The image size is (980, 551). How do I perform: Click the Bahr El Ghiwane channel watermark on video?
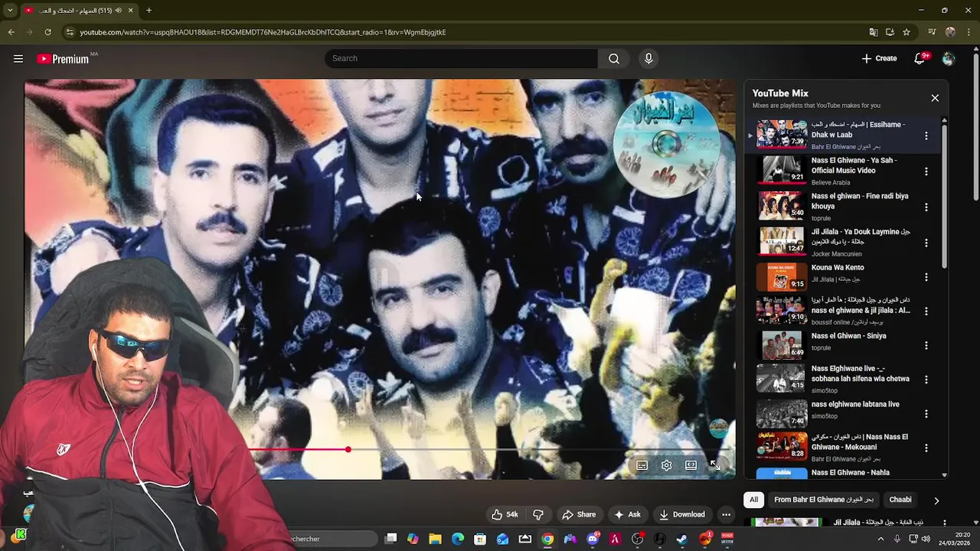(718, 429)
